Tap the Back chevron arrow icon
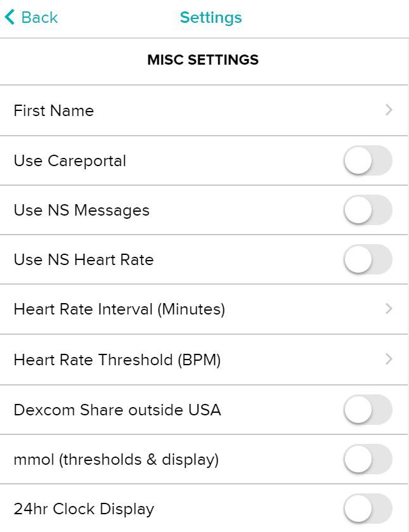Screen dimensions: 409x532 point(10,17)
